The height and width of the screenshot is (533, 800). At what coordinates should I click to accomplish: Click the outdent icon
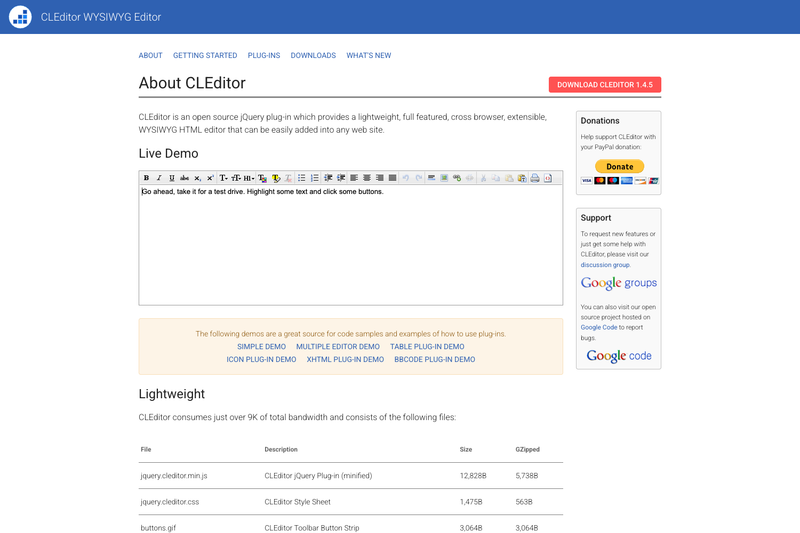click(x=328, y=178)
